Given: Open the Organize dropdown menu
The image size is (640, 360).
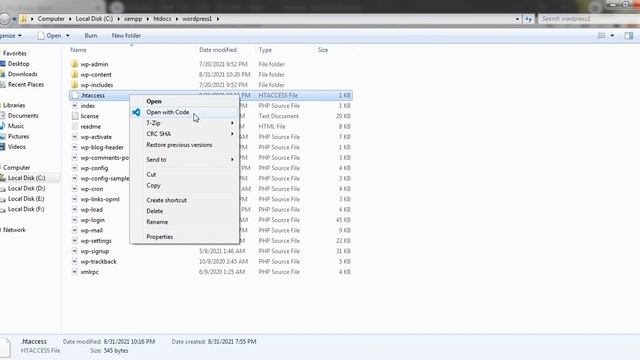Looking at the screenshot, I should (x=11, y=36).
